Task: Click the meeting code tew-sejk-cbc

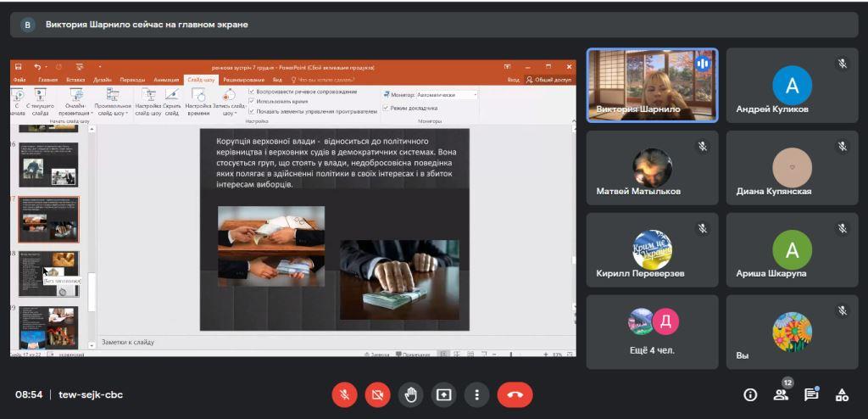Action: 91,394
